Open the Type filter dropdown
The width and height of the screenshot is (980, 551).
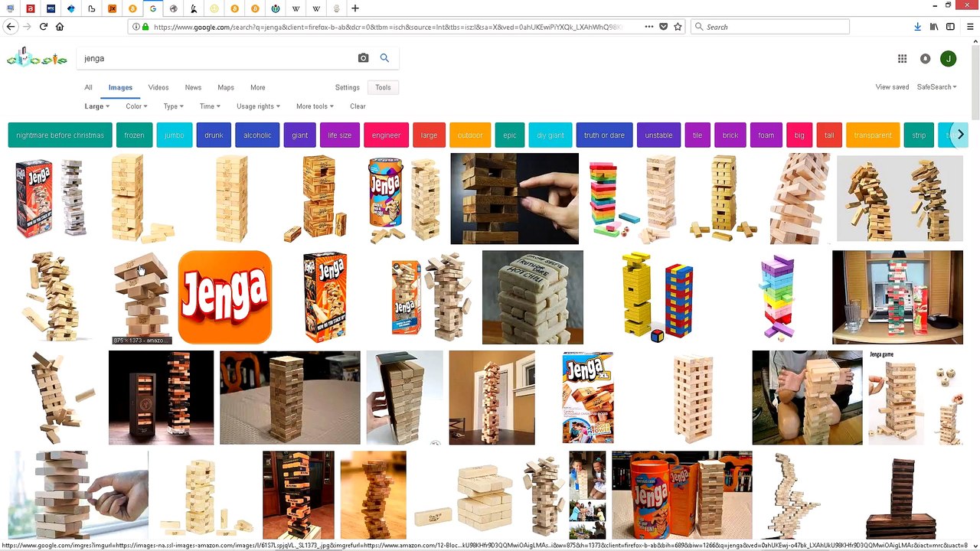point(173,106)
